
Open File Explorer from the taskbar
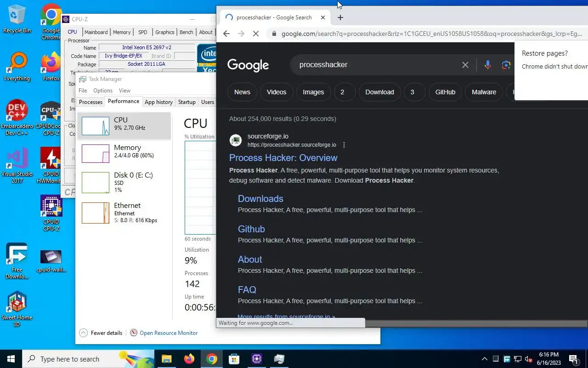[166, 359]
